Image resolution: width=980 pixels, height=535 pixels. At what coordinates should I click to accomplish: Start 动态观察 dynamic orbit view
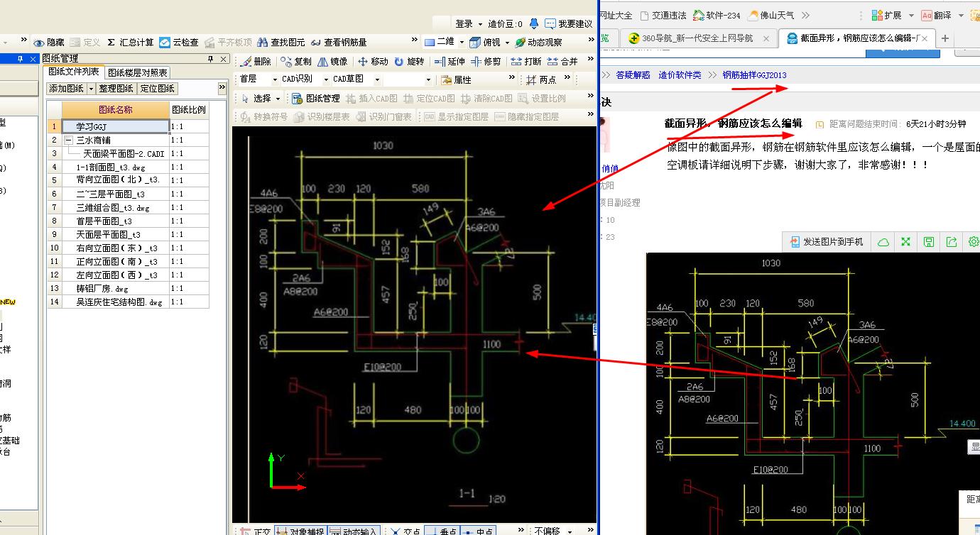(539, 43)
